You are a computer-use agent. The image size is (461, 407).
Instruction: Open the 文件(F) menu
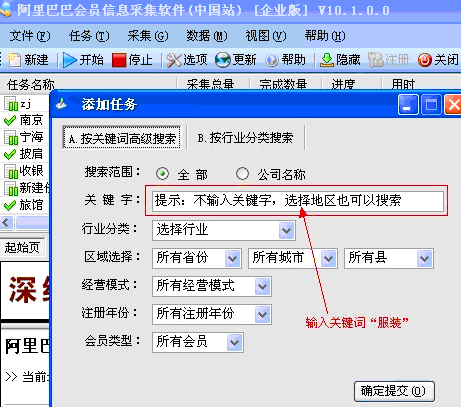click(30, 36)
